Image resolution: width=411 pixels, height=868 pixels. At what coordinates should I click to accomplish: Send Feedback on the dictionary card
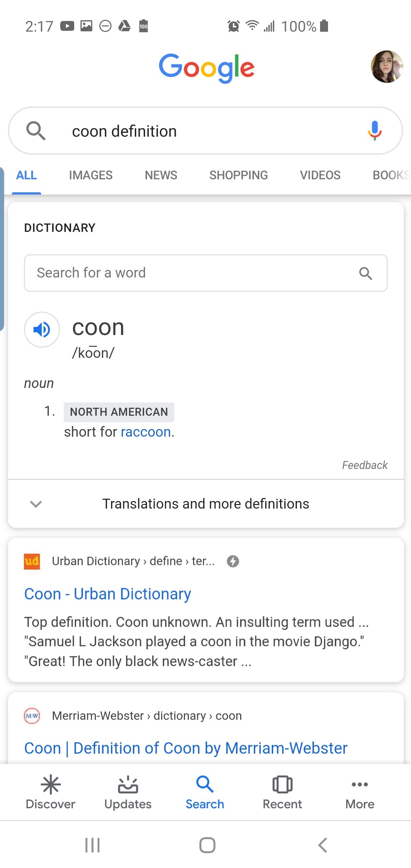365,465
